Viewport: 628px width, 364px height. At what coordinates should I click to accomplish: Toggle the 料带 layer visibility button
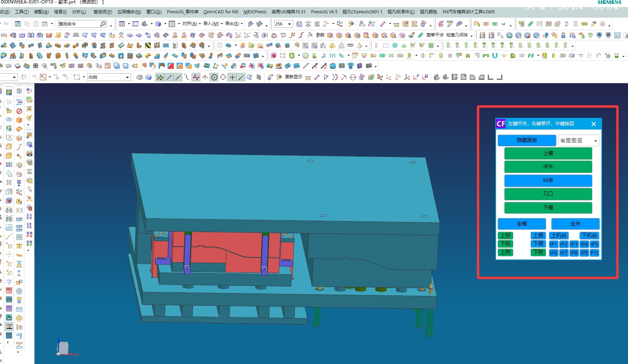(548, 180)
